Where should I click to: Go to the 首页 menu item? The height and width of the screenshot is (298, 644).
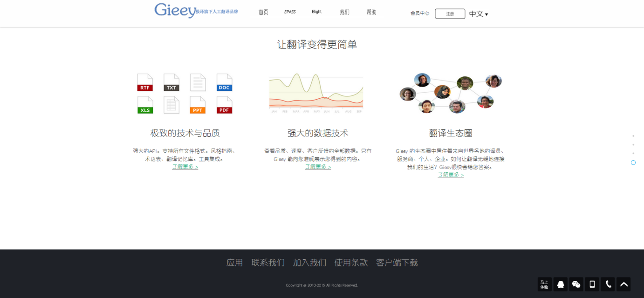[263, 12]
